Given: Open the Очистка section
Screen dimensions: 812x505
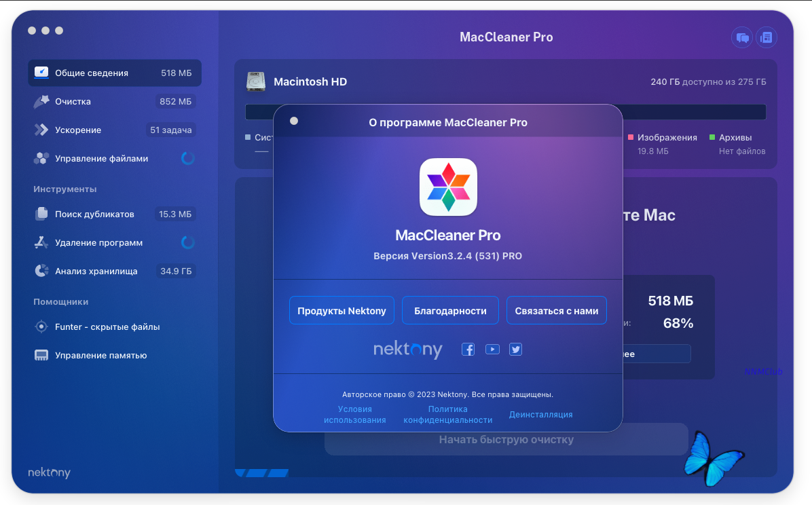Looking at the screenshot, I should point(115,102).
